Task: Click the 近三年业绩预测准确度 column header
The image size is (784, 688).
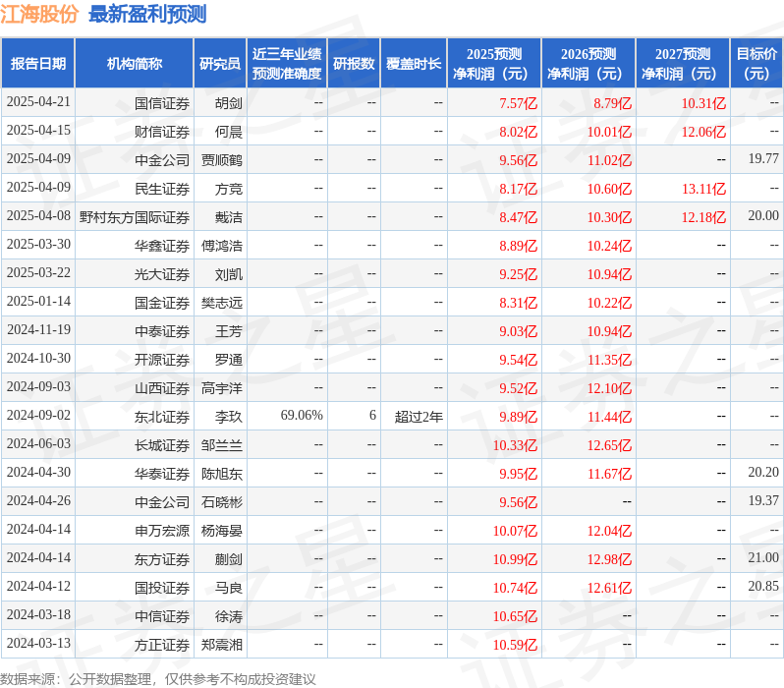Action: 287,64
